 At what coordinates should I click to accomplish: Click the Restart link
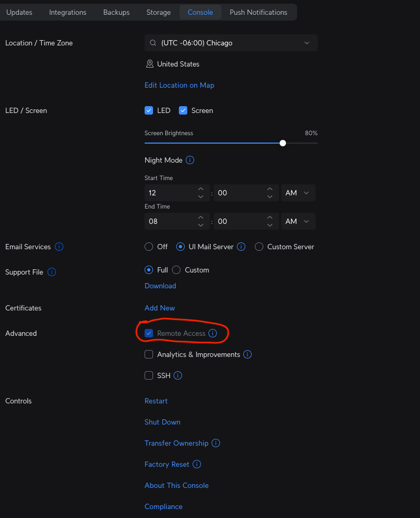click(x=156, y=401)
